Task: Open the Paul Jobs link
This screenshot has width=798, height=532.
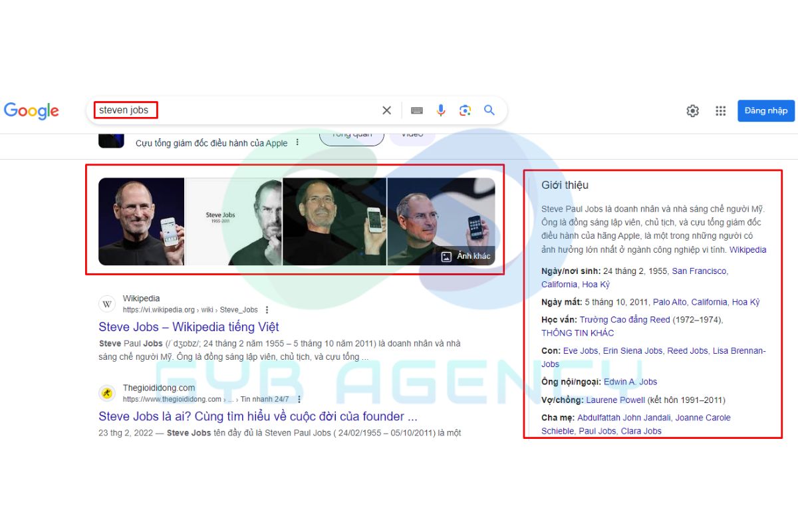Action: (x=597, y=431)
